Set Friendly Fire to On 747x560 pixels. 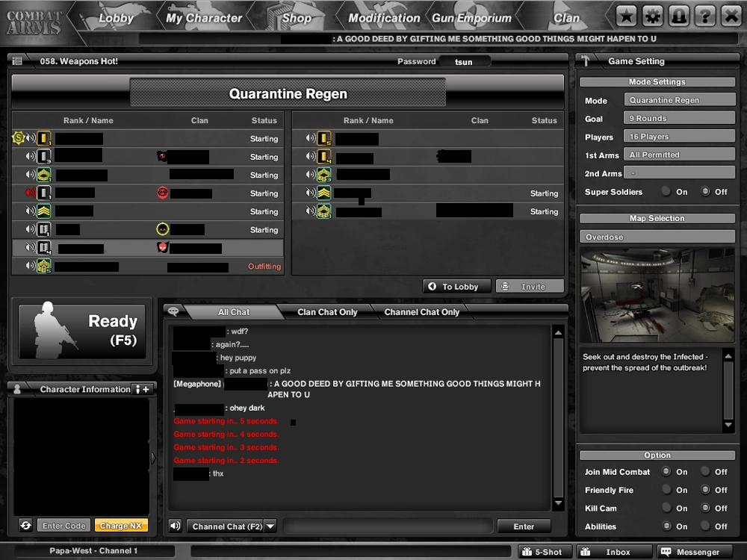tap(666, 490)
